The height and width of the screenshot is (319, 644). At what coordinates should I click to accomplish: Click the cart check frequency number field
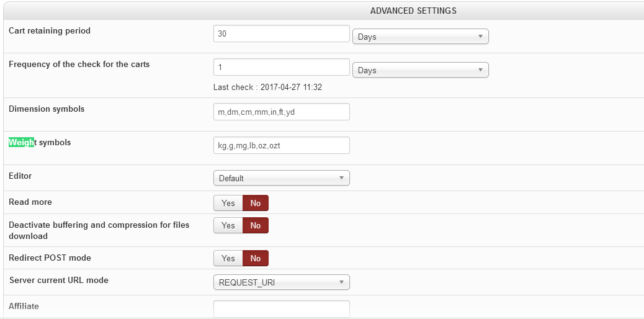[281, 67]
